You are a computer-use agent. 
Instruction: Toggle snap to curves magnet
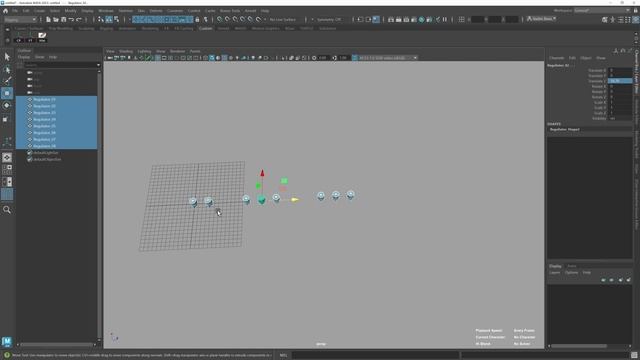tap(227, 19)
